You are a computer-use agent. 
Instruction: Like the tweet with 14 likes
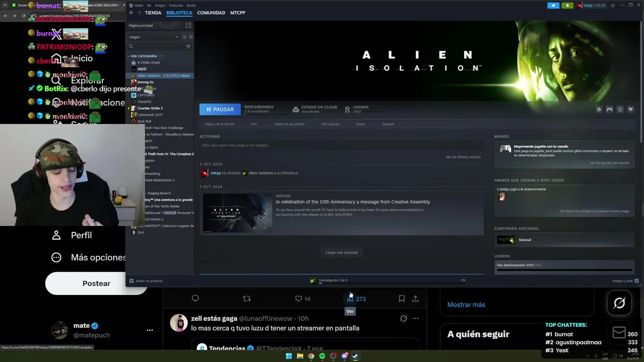[302, 299]
